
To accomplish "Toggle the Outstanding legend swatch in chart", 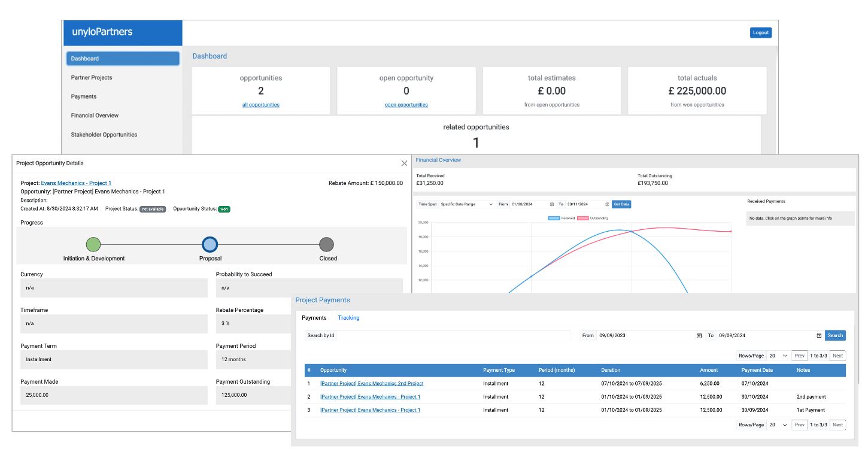I will [x=582, y=219].
